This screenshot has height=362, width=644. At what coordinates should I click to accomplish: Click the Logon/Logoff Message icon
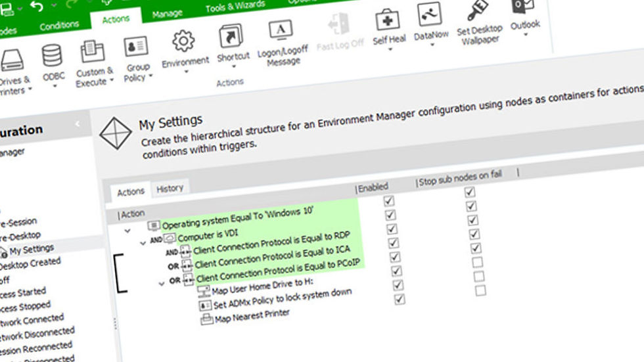pos(281,30)
